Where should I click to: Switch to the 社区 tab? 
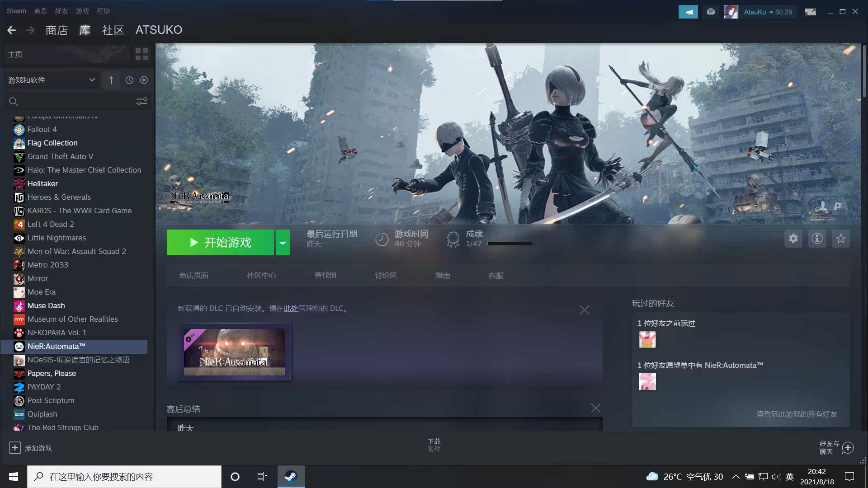[113, 30]
